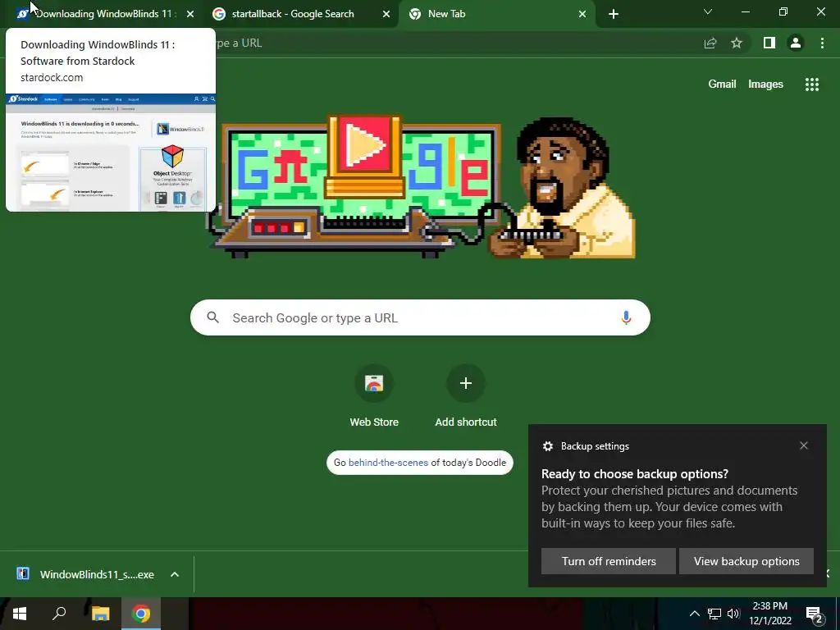
Task: Click the stardock.com tab preview thumbnail
Action: click(x=111, y=152)
